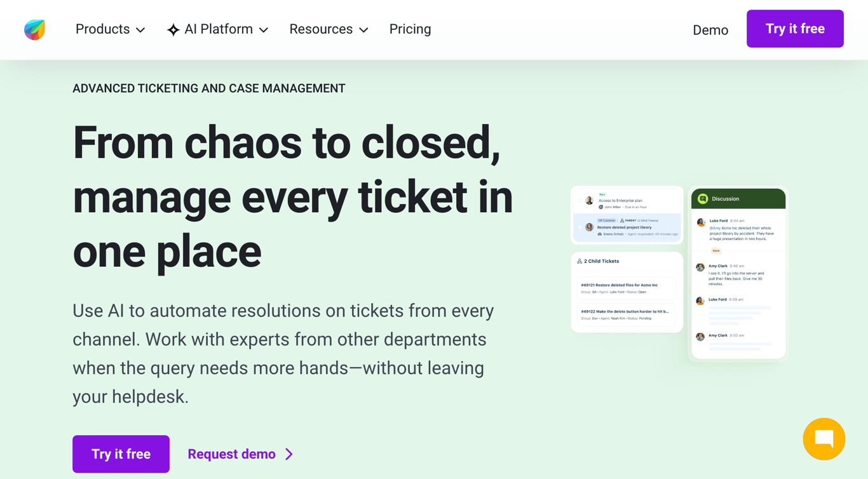Open the chat widget bubble icon
Image resolution: width=868 pixels, height=479 pixels.
click(x=824, y=439)
